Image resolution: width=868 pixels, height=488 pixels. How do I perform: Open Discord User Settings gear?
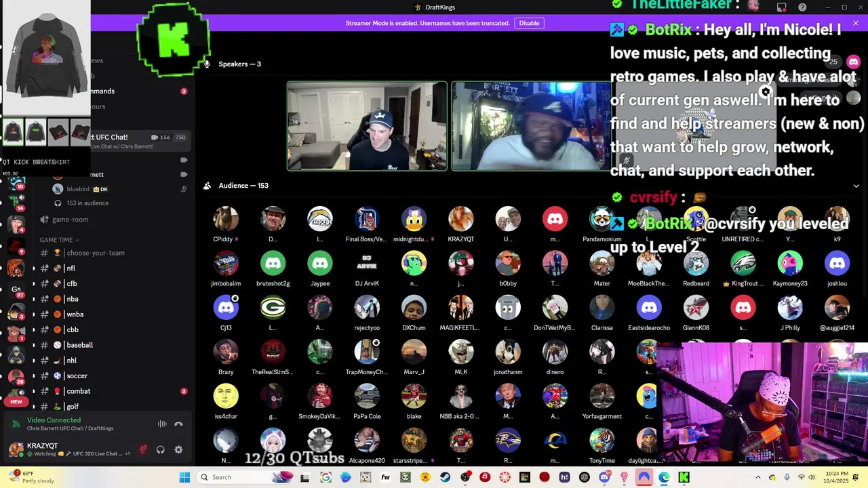[178, 449]
